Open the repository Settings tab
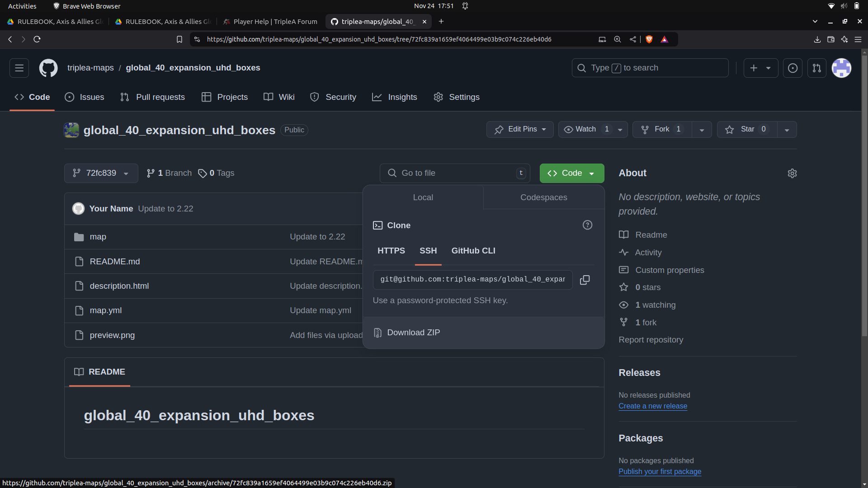The image size is (868, 488). pos(457,97)
